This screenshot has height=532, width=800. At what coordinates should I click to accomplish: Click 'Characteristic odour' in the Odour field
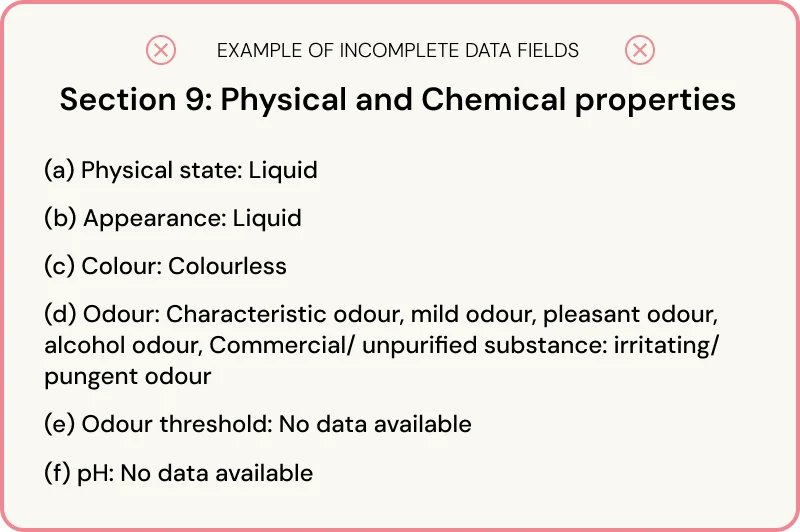283,314
